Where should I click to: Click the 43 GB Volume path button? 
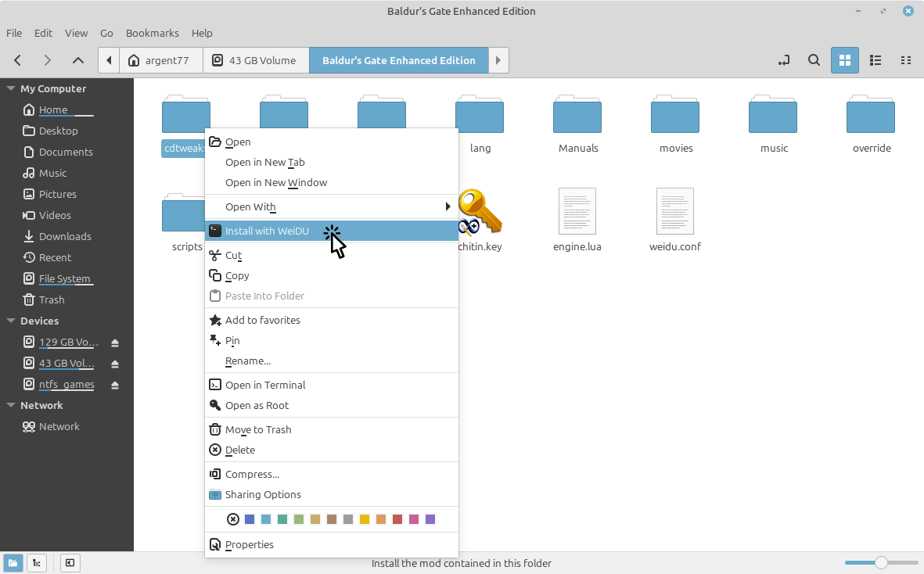(x=256, y=60)
